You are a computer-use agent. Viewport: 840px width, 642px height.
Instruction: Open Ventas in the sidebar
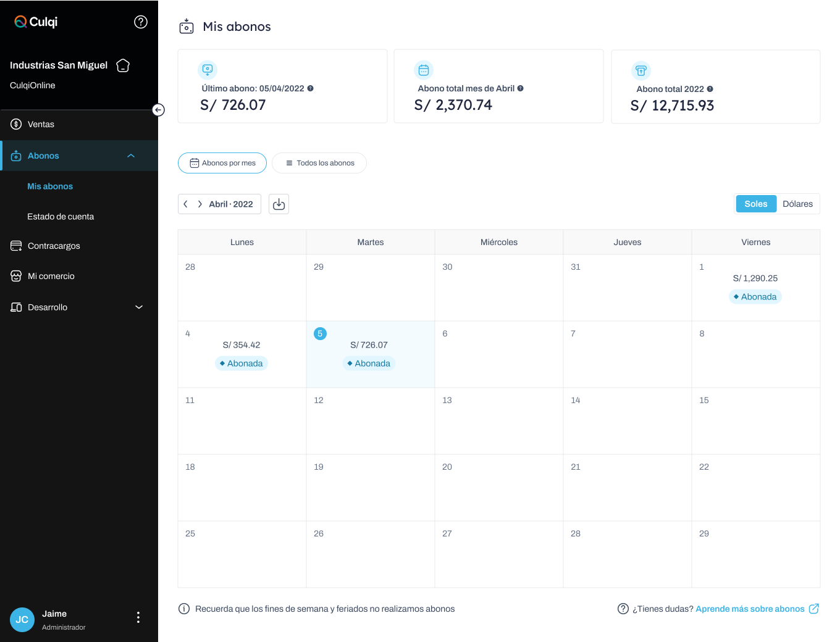(41, 124)
